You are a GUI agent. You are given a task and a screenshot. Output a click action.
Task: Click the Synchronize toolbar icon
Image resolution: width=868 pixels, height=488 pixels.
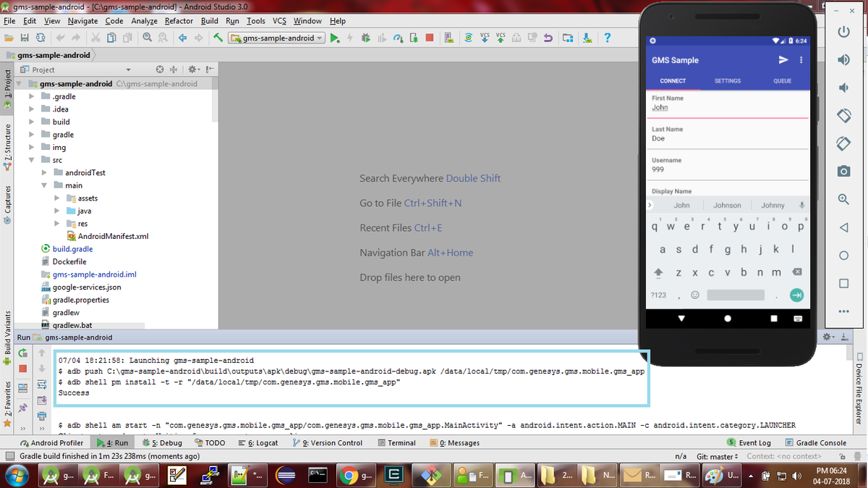coord(41,38)
